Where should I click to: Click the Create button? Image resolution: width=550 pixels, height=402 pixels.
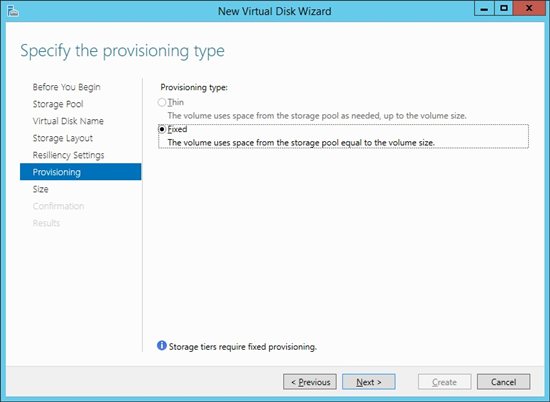(x=444, y=382)
